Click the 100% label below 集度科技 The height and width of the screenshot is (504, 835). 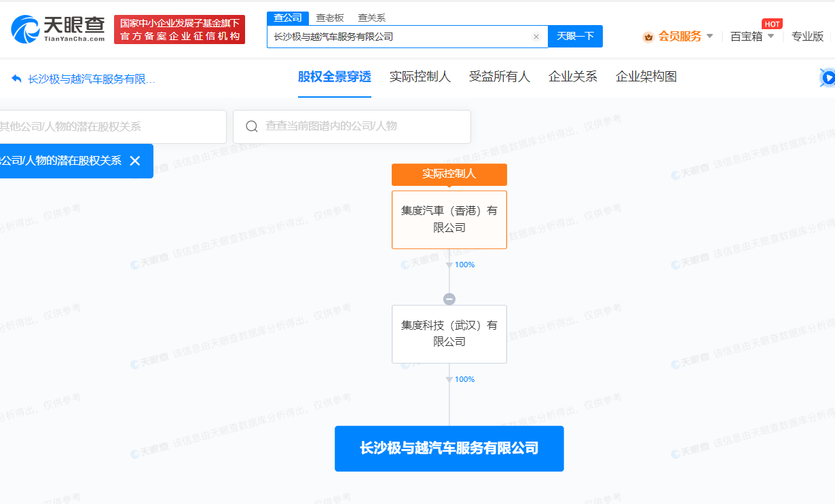(x=465, y=379)
